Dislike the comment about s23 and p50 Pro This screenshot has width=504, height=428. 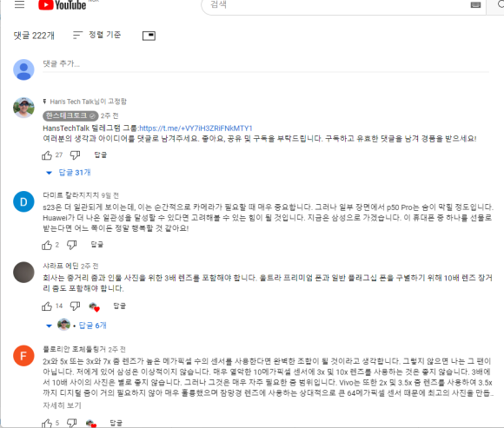pyautogui.click(x=71, y=245)
